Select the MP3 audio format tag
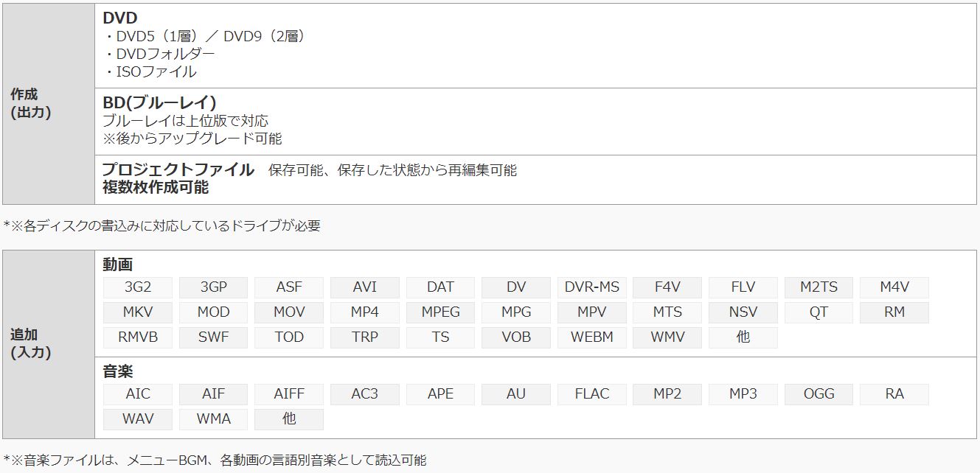 [x=743, y=394]
